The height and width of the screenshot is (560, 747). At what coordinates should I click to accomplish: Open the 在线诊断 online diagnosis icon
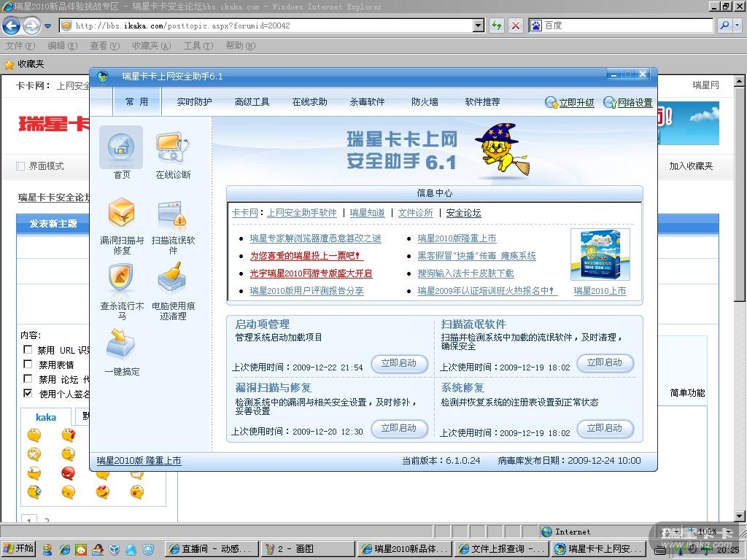(x=173, y=149)
